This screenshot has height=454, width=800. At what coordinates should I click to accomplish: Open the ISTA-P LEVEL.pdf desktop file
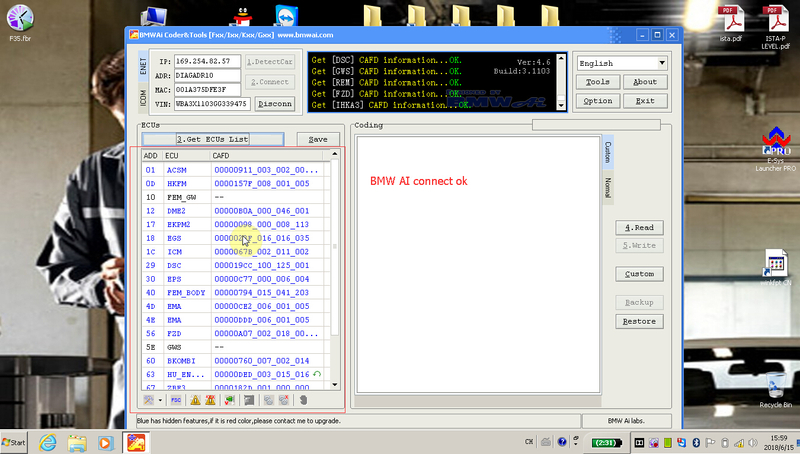pos(776,28)
